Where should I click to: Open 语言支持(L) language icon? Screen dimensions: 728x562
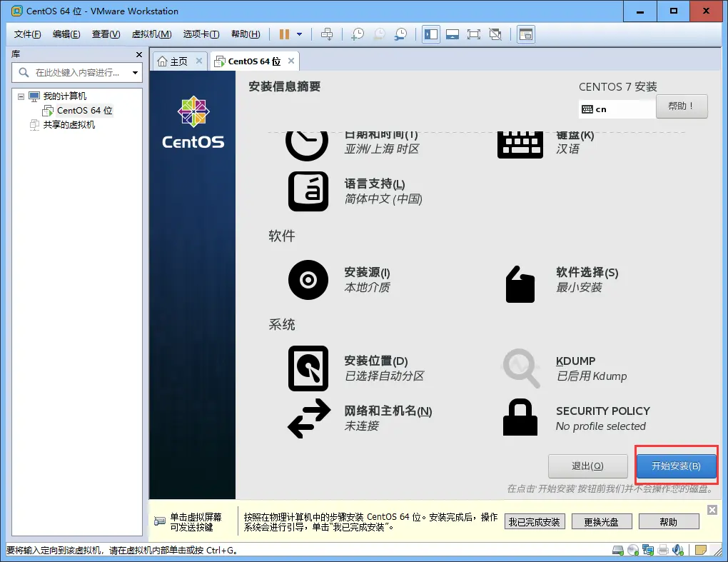308,191
